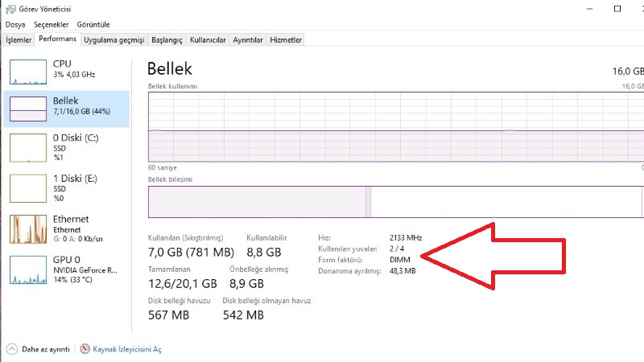Open the Kaynak İzleyicisini Aç link
Image resolution: width=644 pixels, height=362 pixels.
(127, 349)
